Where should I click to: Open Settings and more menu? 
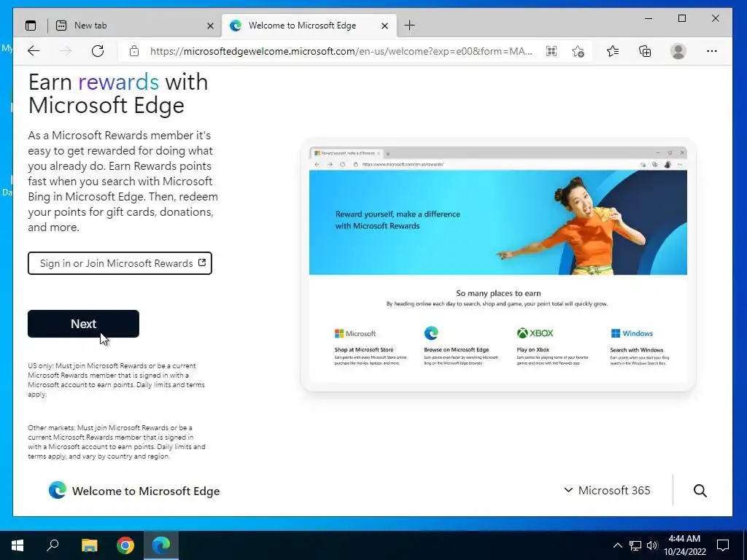pos(712,51)
